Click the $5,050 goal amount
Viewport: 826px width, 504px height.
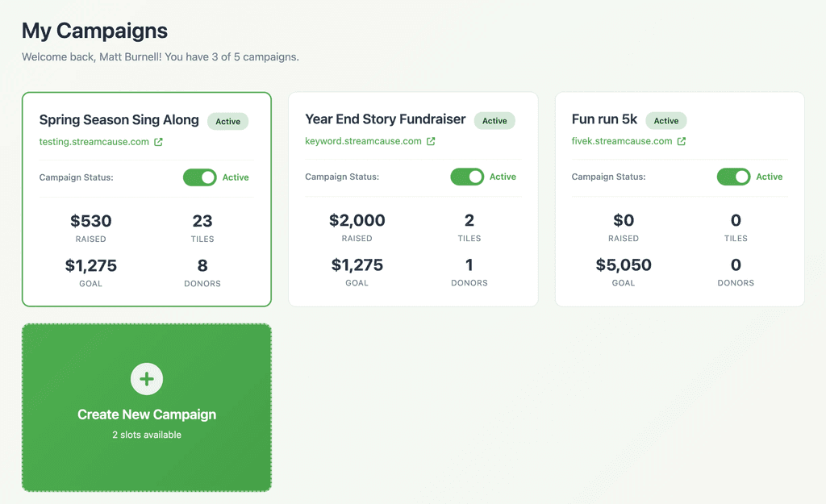tap(624, 264)
